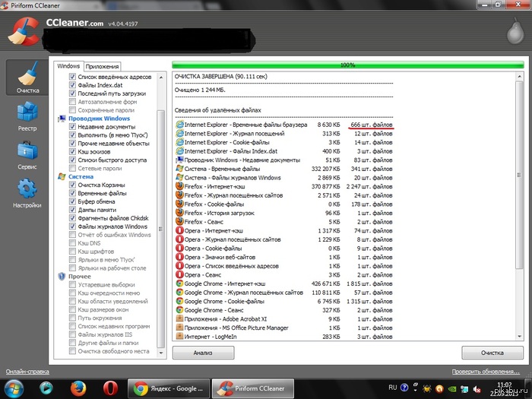Switch to the Windows tab
Image resolution: width=532 pixels, height=399 pixels.
68,66
